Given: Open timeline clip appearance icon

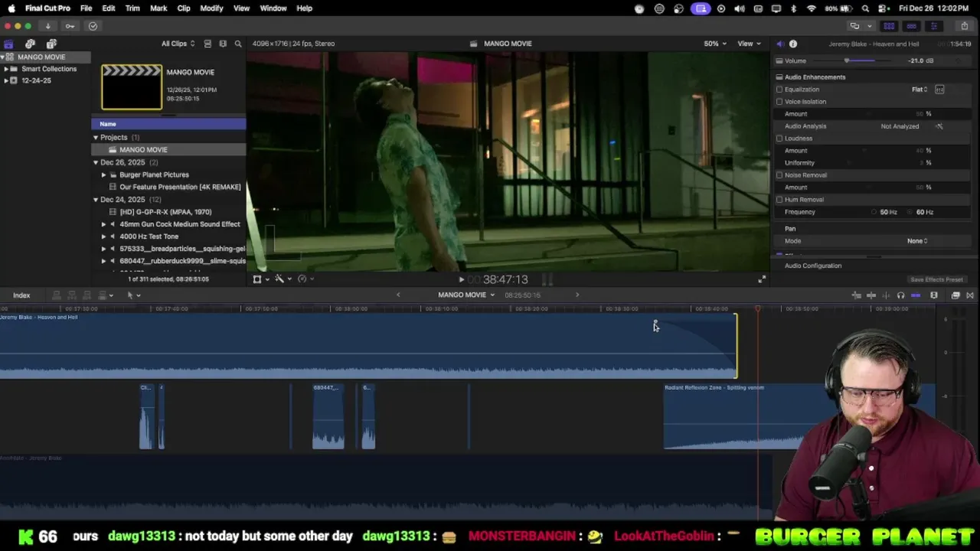Looking at the screenshot, I should 934,295.
